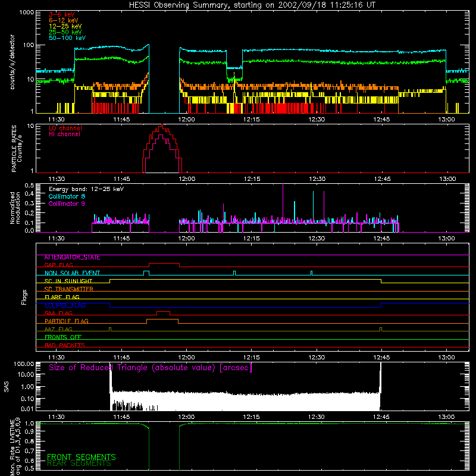Click the SC_TRANSMITTER flag label

(68, 289)
